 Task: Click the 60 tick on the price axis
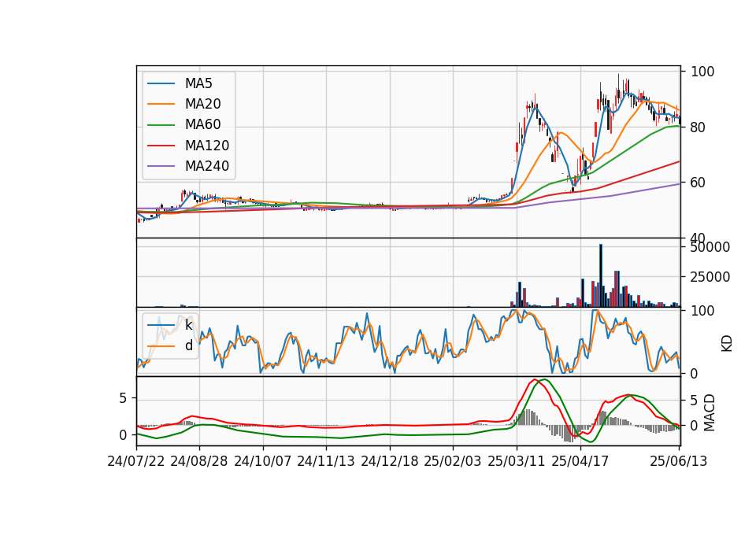(x=699, y=183)
